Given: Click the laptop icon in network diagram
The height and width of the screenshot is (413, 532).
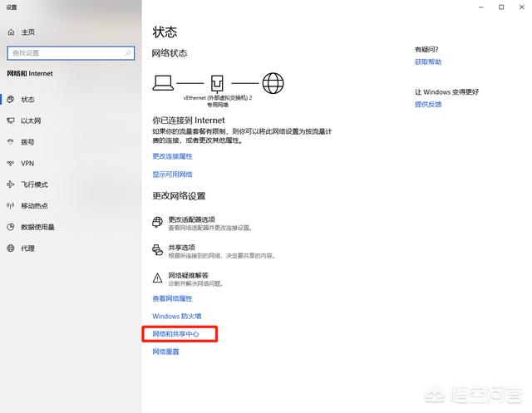Looking at the screenshot, I should [x=163, y=83].
